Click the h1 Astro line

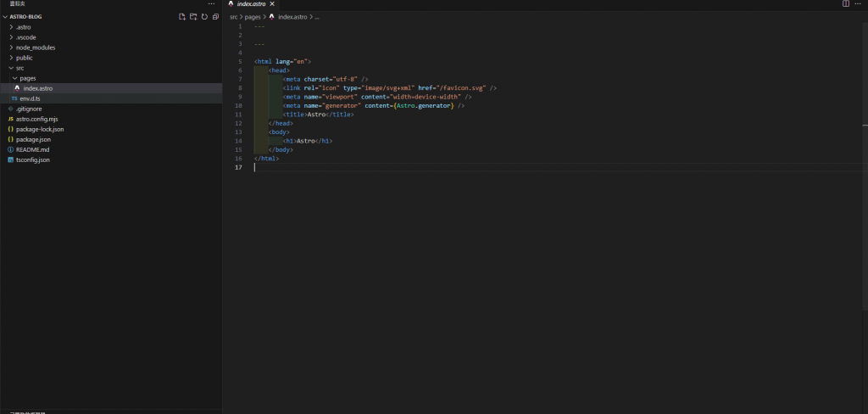[x=307, y=141]
